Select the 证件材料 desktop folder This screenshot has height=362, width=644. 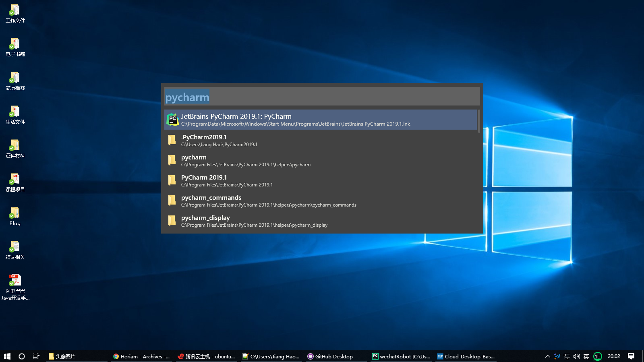point(15,149)
